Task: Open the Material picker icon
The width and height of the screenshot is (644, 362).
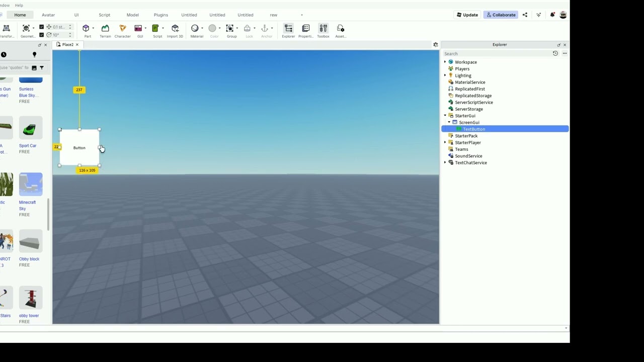Action: 195,28
